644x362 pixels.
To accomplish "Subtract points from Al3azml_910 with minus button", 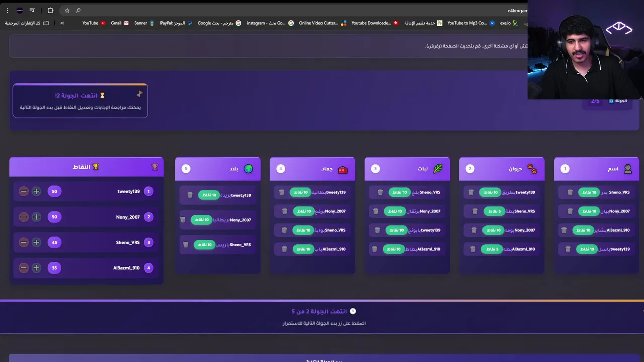I will click(x=24, y=268).
